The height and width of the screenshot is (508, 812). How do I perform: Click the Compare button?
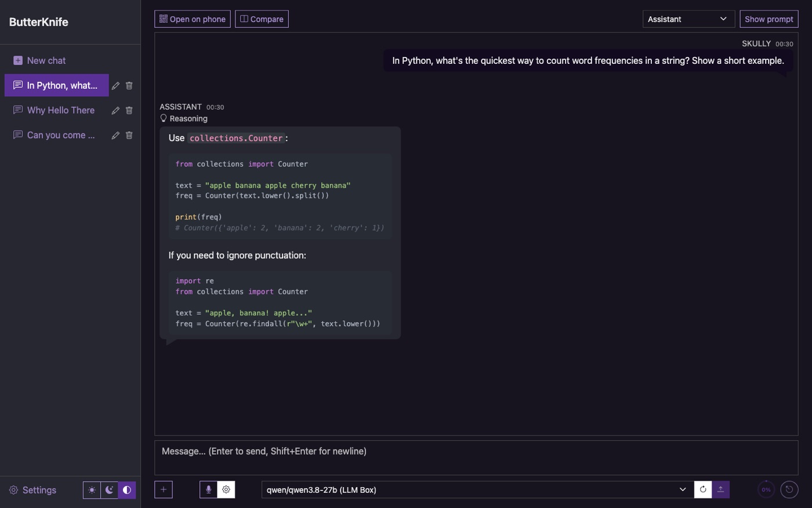(x=262, y=19)
